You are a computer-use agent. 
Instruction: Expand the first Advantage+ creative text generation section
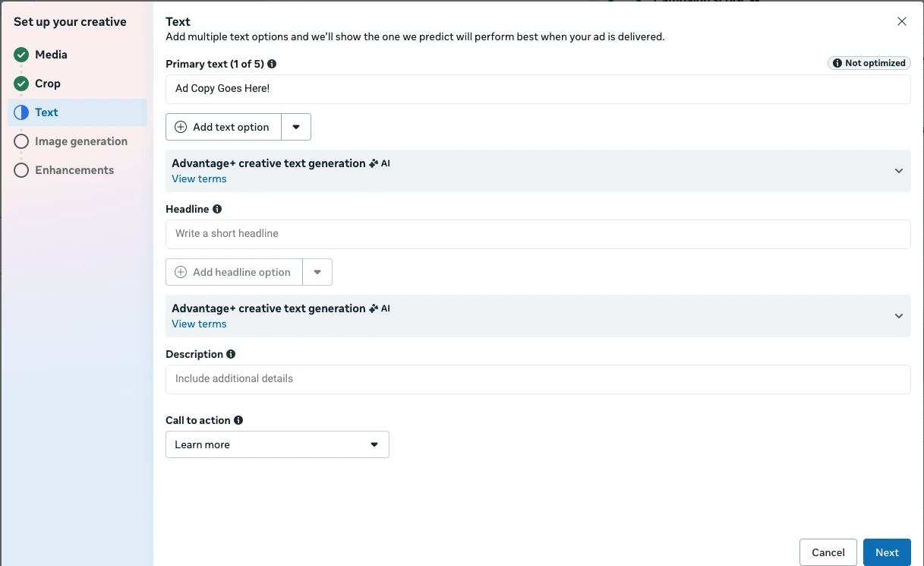pos(899,171)
